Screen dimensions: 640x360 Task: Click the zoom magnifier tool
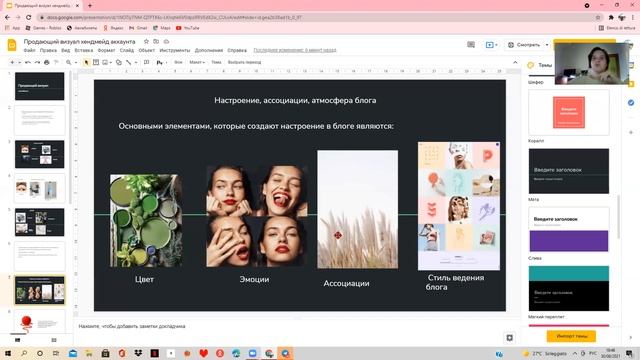click(x=69, y=62)
